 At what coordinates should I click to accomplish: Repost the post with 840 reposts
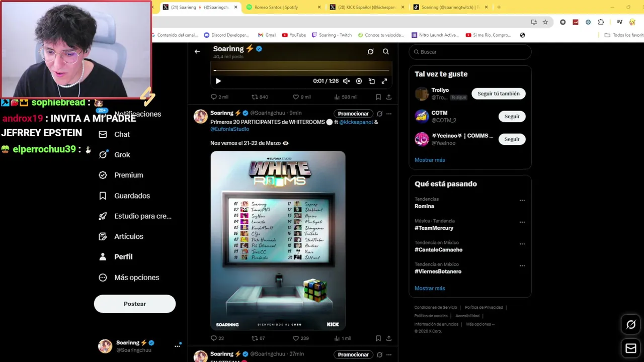coord(260,97)
